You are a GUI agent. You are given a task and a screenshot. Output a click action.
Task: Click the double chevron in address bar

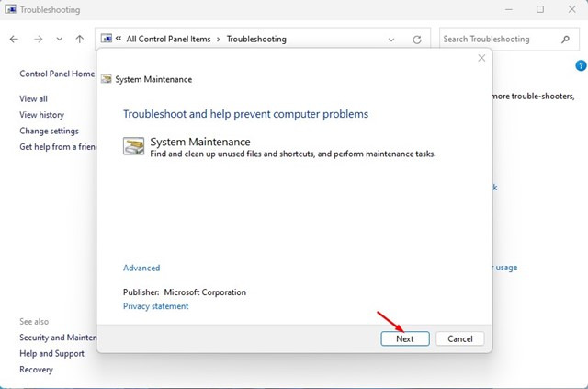[x=119, y=39]
